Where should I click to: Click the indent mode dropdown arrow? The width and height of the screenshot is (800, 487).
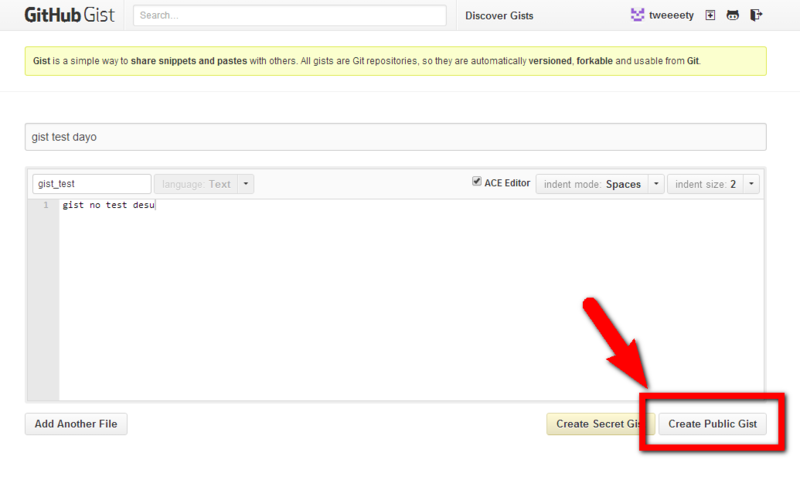click(656, 184)
